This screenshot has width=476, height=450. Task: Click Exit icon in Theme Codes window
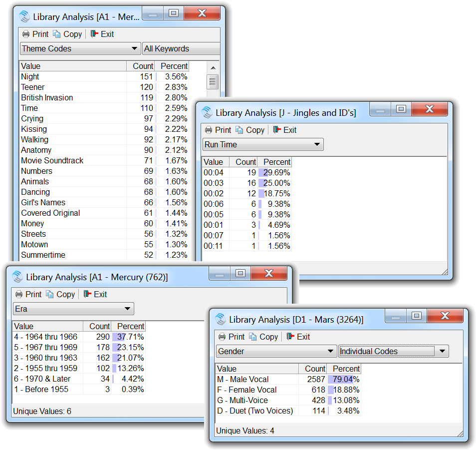94,34
